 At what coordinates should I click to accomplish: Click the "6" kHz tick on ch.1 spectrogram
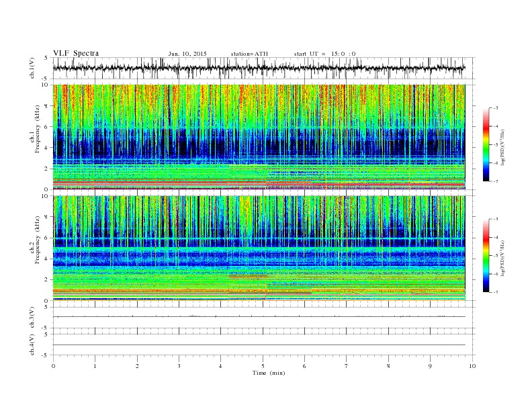pyautogui.click(x=47, y=127)
